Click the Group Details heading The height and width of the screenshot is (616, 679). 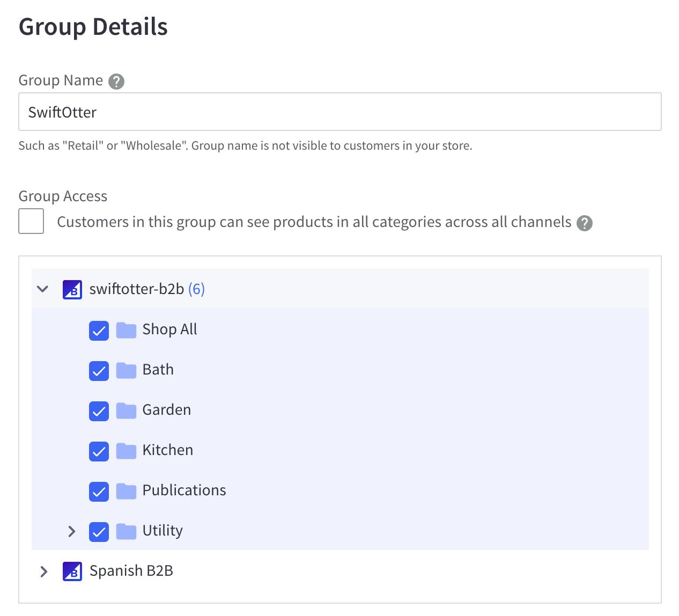93,27
